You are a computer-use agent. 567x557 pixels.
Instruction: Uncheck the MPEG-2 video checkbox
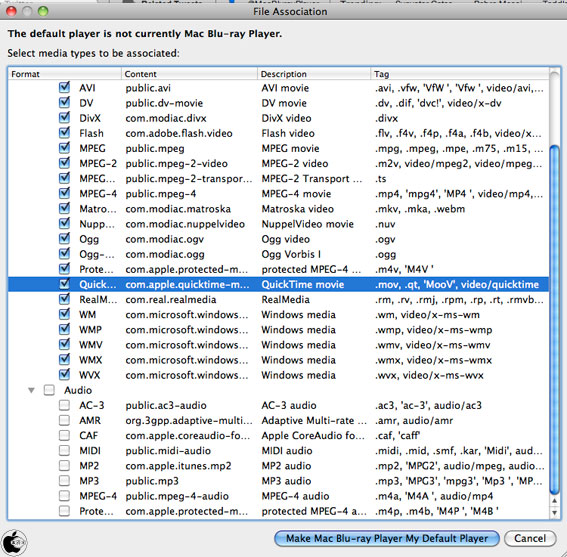64,163
